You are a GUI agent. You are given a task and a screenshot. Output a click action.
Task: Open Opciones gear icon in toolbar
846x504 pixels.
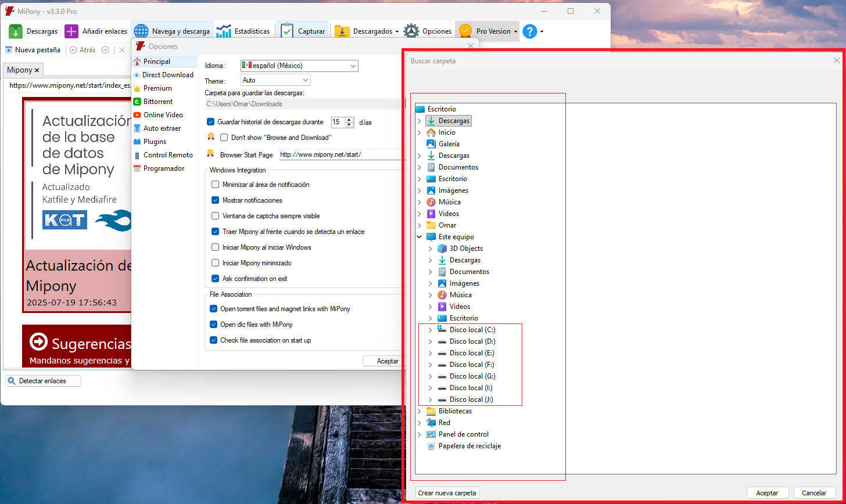(x=412, y=31)
